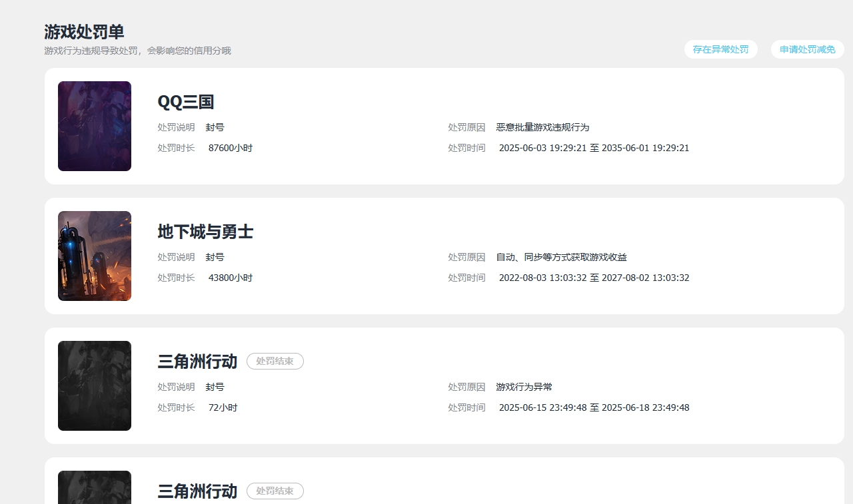Click the 2022-08-03 13:03:32 time range
The height and width of the screenshot is (504, 853).
click(594, 278)
